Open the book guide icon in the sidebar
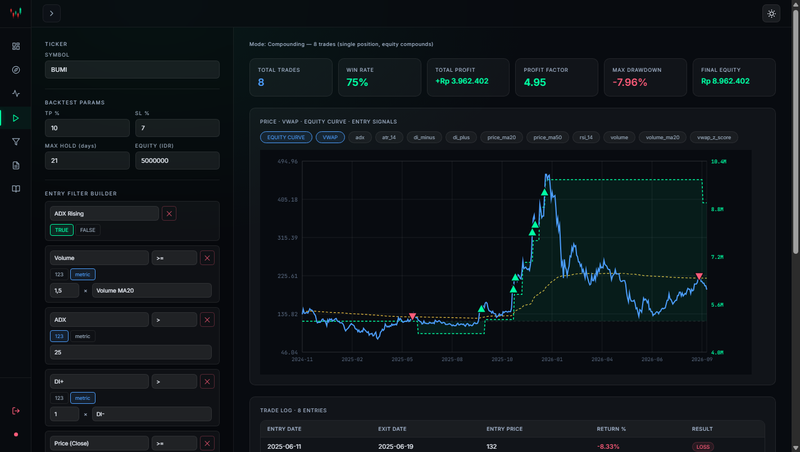800x452 pixels. (x=16, y=189)
